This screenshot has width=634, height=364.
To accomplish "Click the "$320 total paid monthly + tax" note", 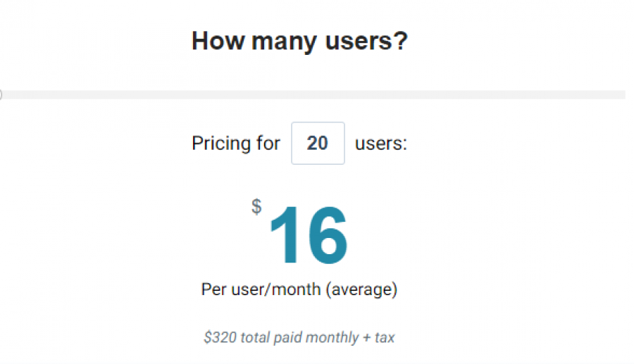I will coord(299,337).
